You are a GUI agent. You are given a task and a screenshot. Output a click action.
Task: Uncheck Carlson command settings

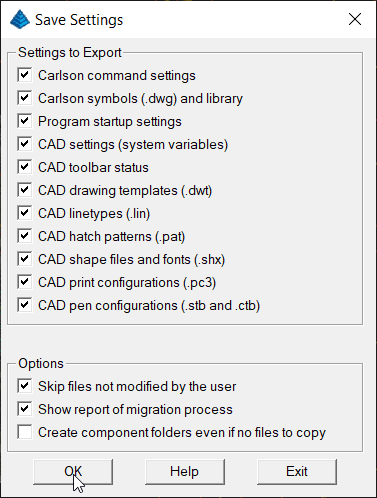click(x=25, y=75)
